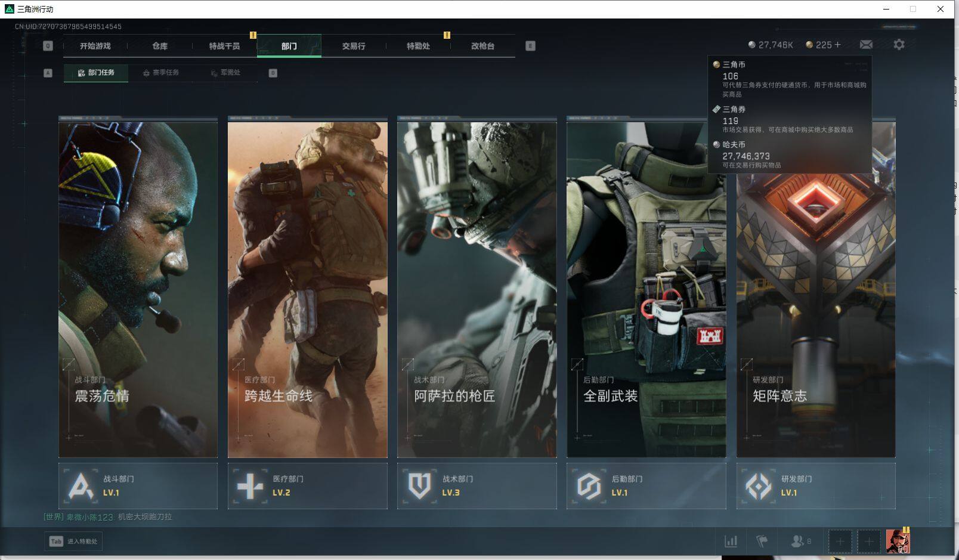The image size is (959, 560).
Task: Open the mail inbox envelope icon
Action: tap(866, 45)
